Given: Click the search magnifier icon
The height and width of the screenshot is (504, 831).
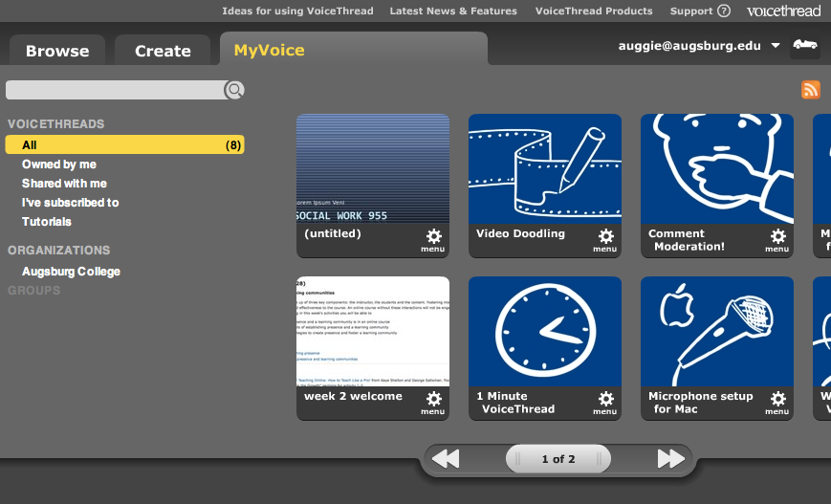Looking at the screenshot, I should (x=234, y=90).
